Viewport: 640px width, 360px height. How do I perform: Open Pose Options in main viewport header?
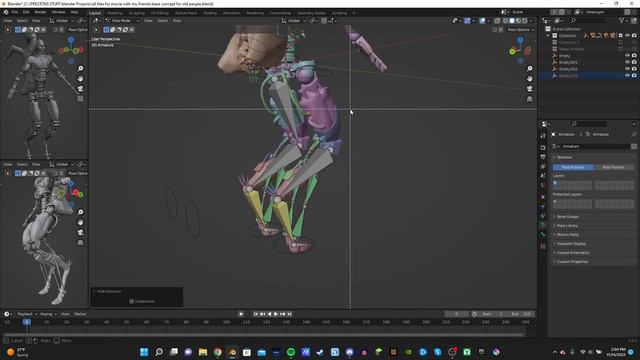[521, 30]
